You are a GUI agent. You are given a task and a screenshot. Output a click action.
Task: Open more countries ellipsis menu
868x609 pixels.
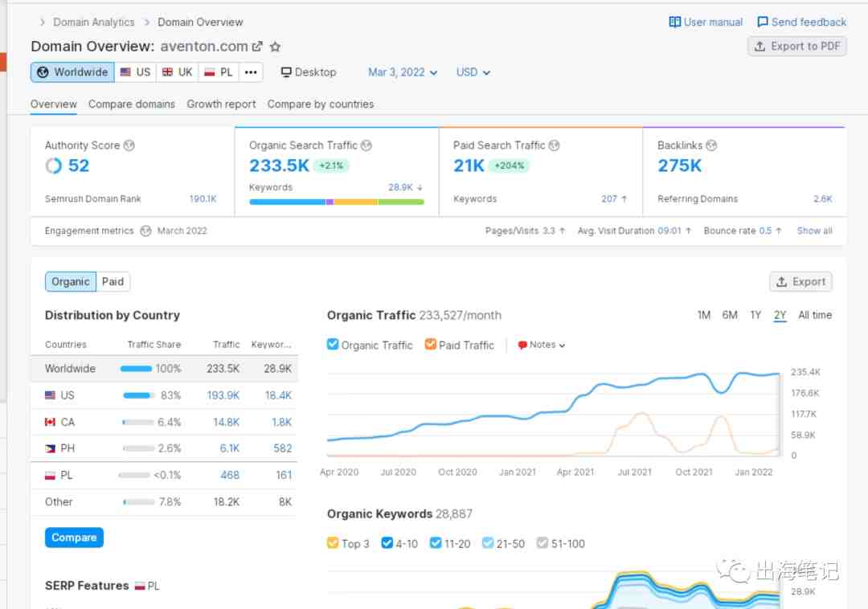pyautogui.click(x=251, y=72)
